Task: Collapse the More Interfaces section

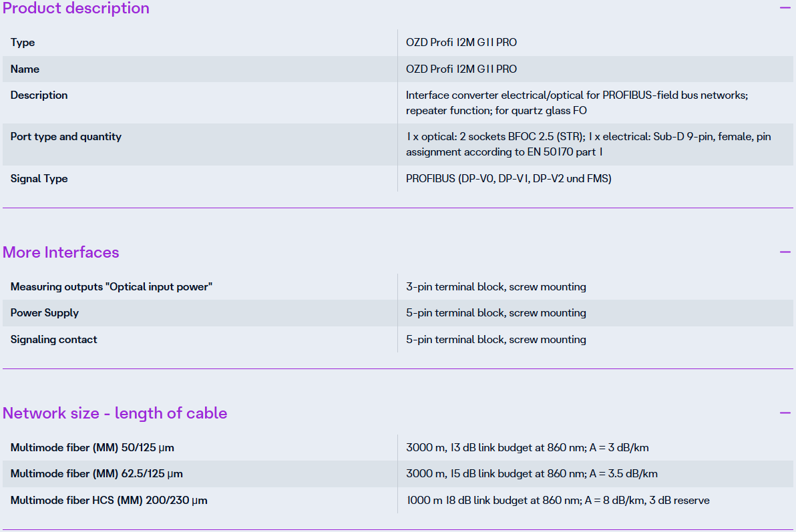Action: click(785, 252)
